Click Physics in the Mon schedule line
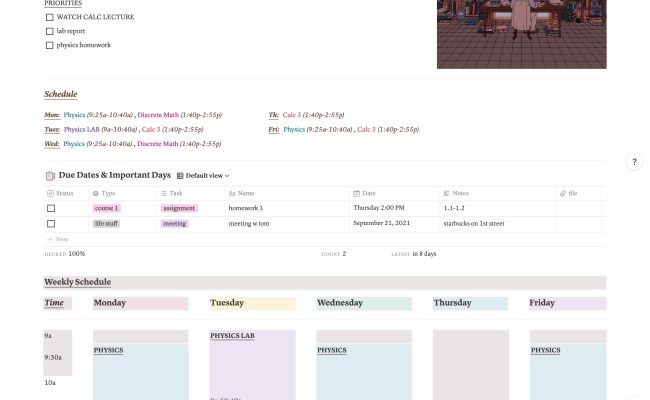The width and height of the screenshot is (650, 400). coord(74,115)
